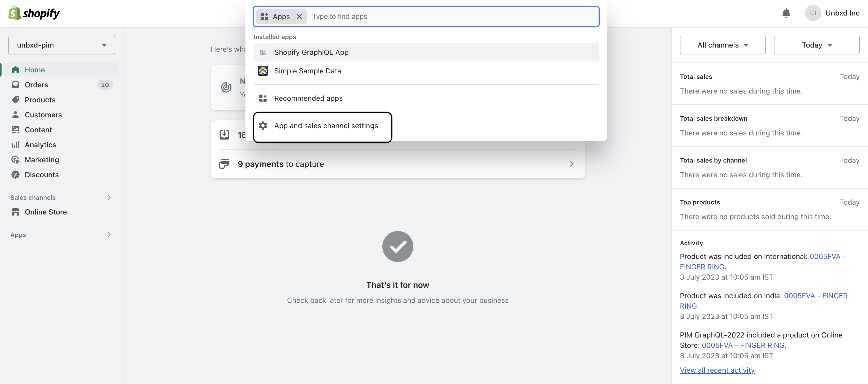Open the notifications bell icon
The height and width of the screenshot is (384, 868).
[x=786, y=13]
